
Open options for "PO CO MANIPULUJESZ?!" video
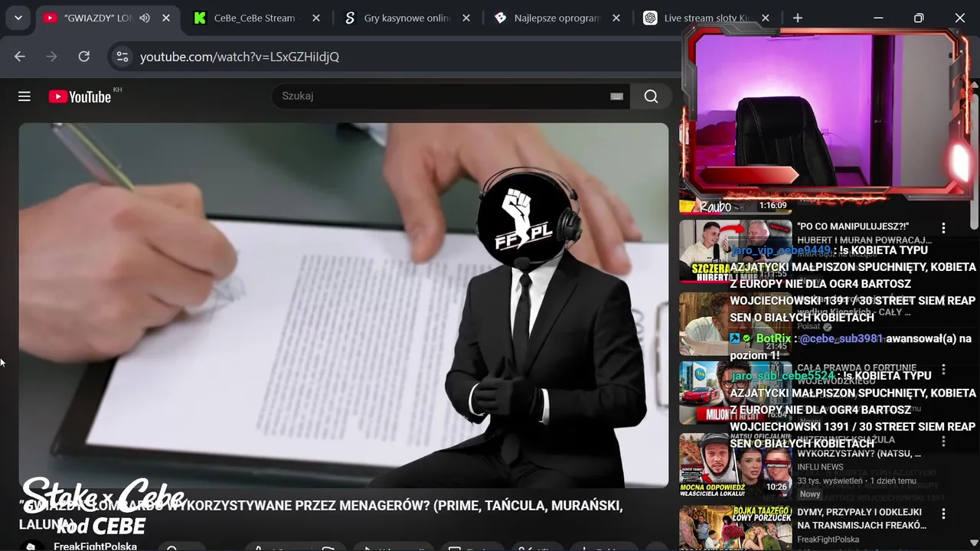[x=943, y=228]
